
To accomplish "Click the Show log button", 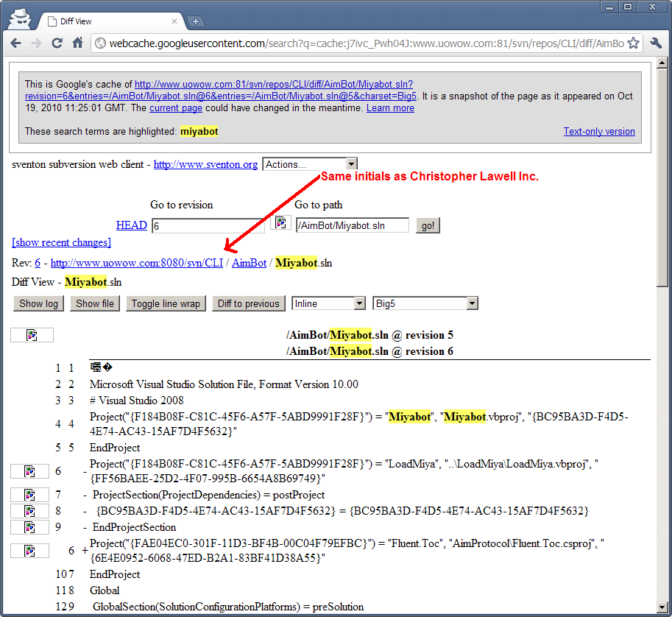I will click(x=38, y=303).
